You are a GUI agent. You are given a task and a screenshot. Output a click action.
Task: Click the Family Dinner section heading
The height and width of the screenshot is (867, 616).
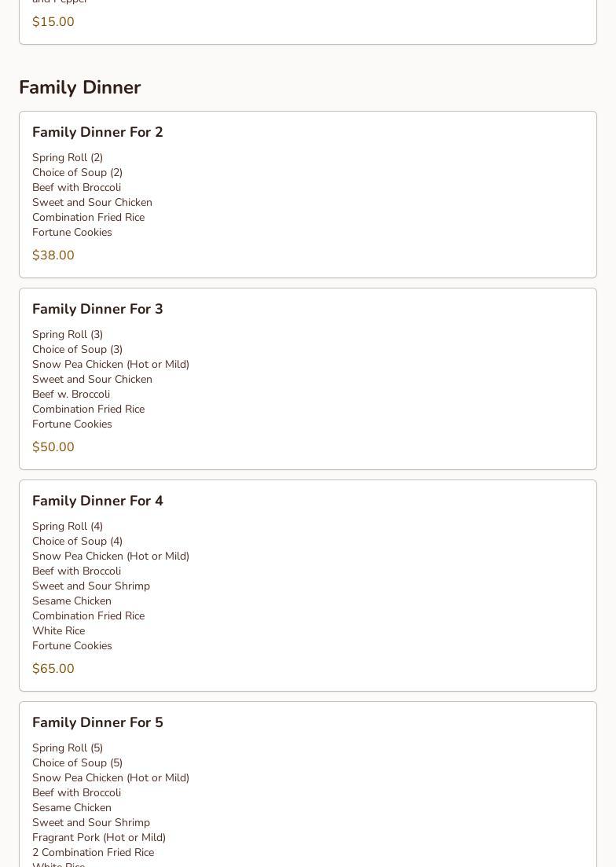79,87
